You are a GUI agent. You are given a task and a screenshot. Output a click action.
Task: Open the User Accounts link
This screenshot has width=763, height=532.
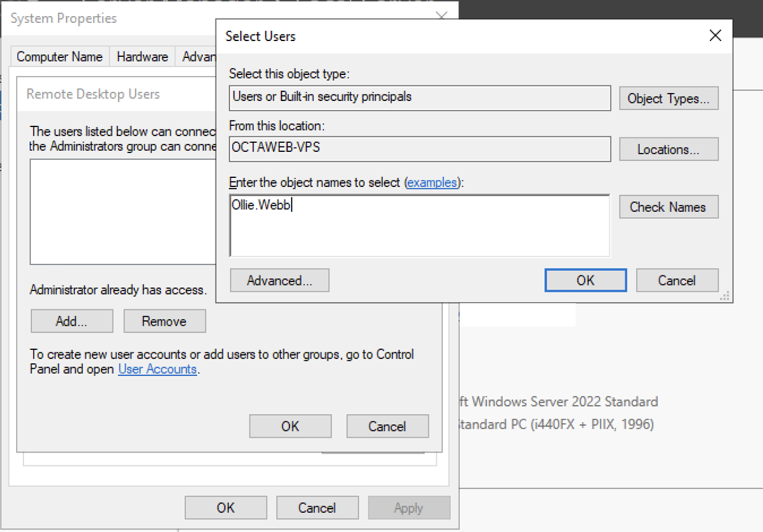tap(157, 370)
